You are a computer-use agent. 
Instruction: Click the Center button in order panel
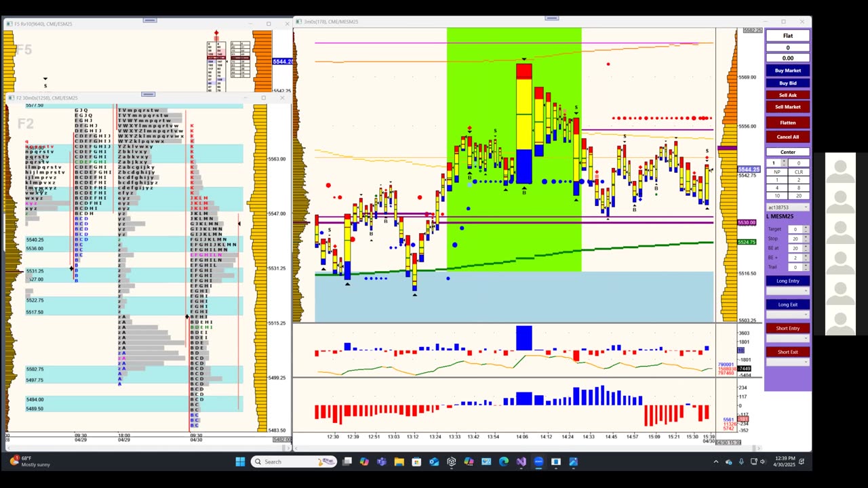(787, 152)
